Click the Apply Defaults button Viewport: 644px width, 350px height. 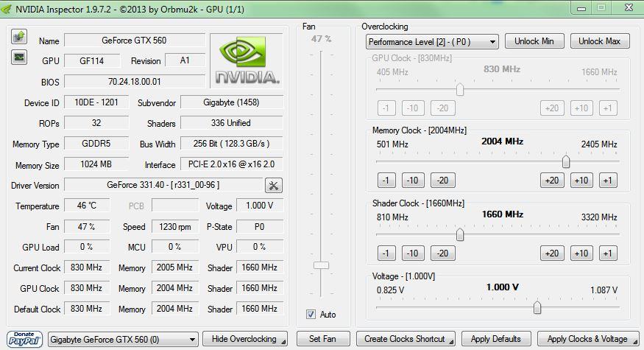[x=496, y=339]
